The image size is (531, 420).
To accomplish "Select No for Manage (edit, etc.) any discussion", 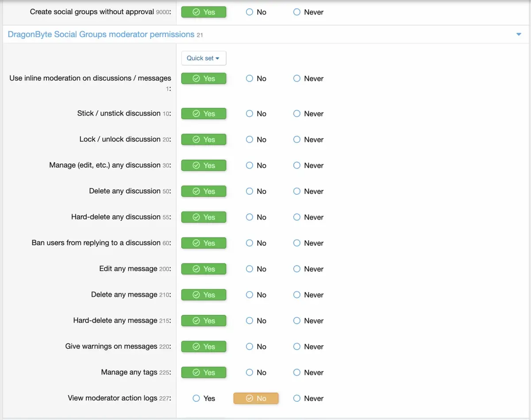I will click(250, 166).
